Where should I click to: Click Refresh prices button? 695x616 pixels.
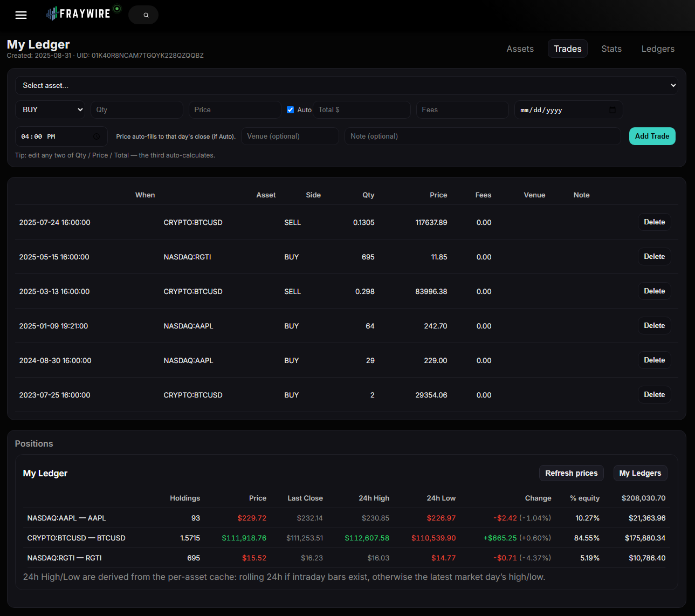[x=571, y=473]
